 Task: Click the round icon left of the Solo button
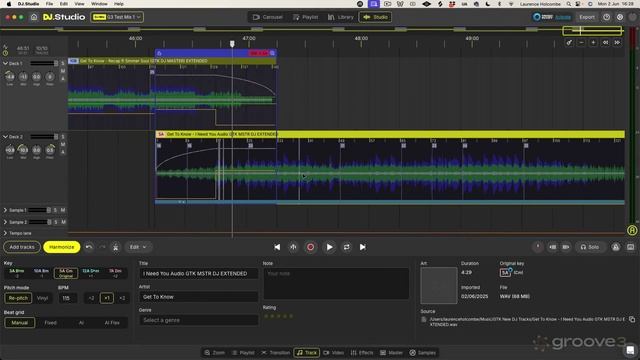coord(538,247)
